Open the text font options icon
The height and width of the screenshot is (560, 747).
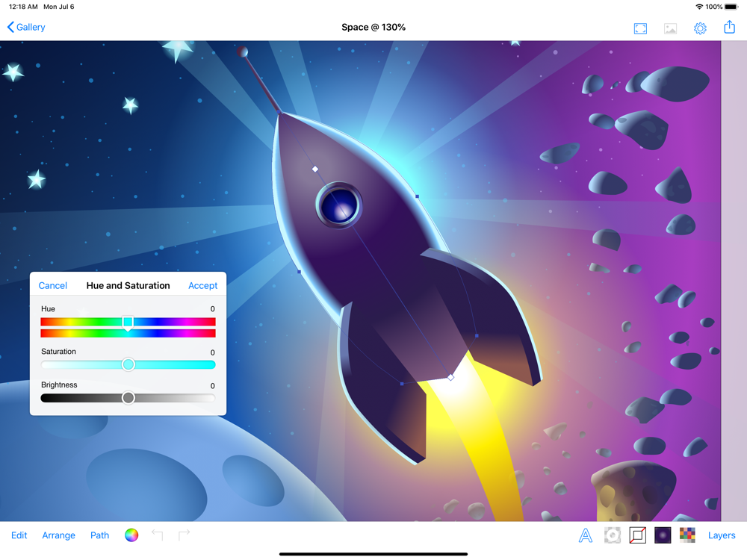[586, 535]
